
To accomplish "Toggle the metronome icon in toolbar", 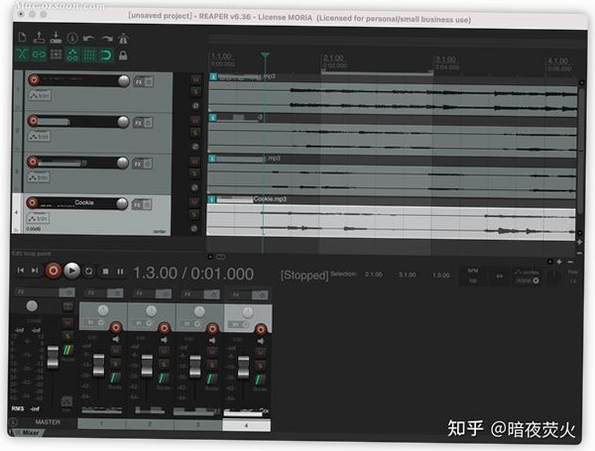I will pyautogui.click(x=123, y=38).
